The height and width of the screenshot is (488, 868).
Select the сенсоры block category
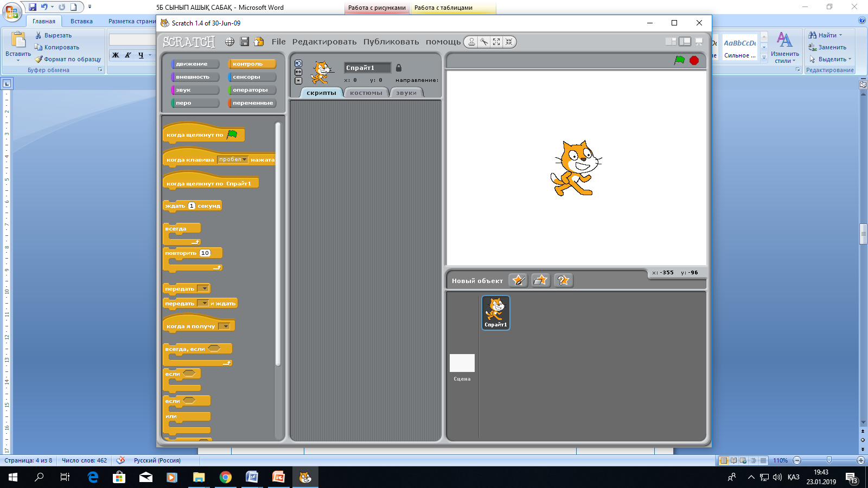pyautogui.click(x=252, y=77)
